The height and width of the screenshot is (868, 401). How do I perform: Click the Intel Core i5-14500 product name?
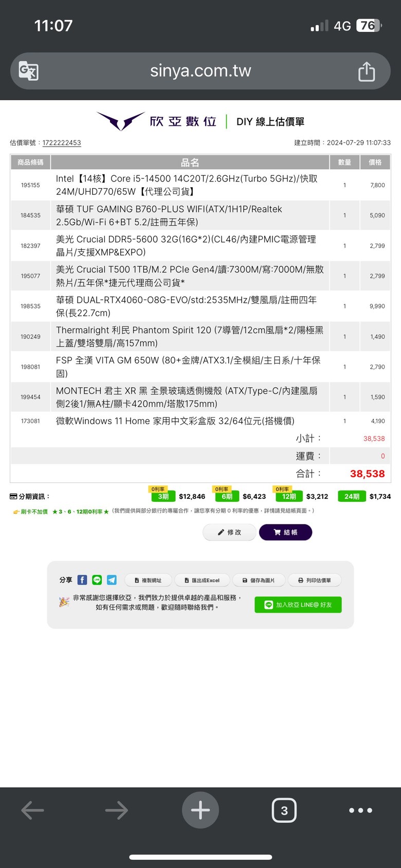[187, 185]
